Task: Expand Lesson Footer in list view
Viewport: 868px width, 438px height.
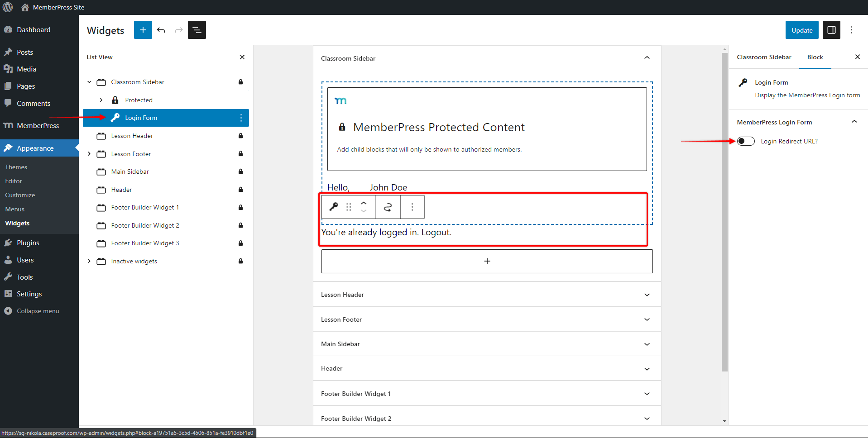Action: 89,154
